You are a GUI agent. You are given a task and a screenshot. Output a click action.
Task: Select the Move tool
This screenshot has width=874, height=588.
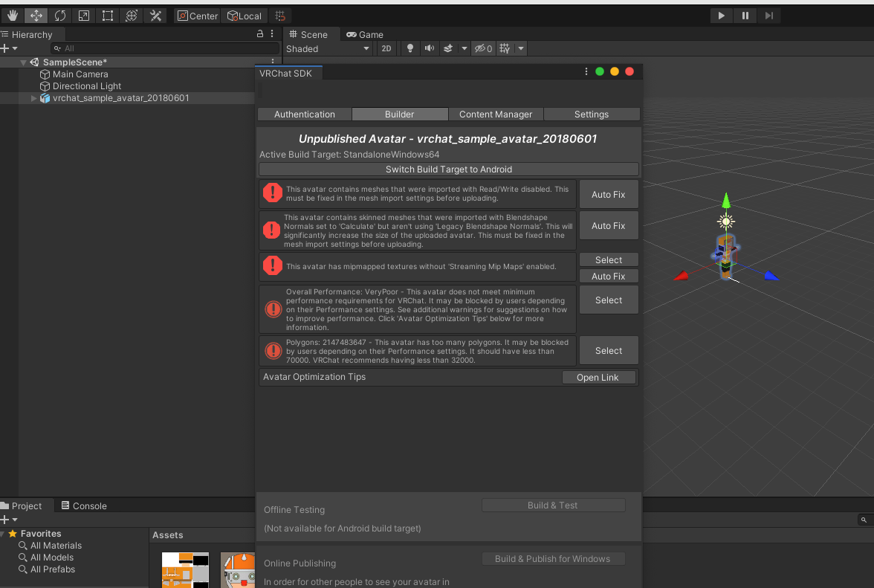[x=36, y=16]
